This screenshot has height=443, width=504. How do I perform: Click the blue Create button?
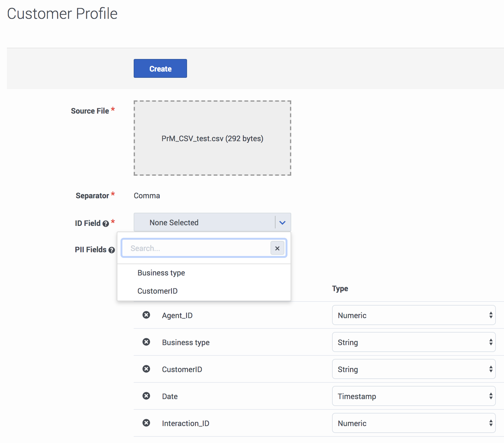[x=160, y=68]
